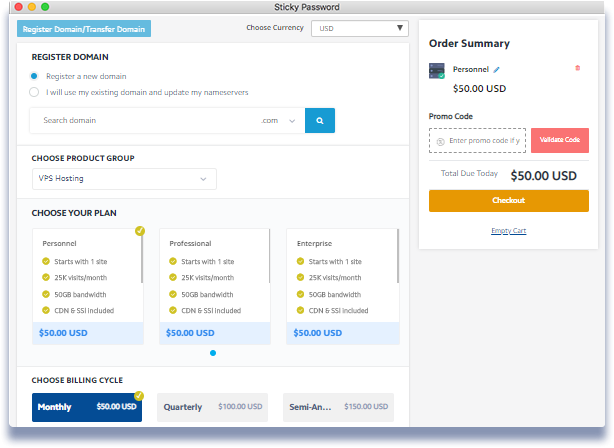This screenshot has width=614, height=448.
Task: Switch to Register Domain/Transfer Domain tab
Action: [x=84, y=29]
